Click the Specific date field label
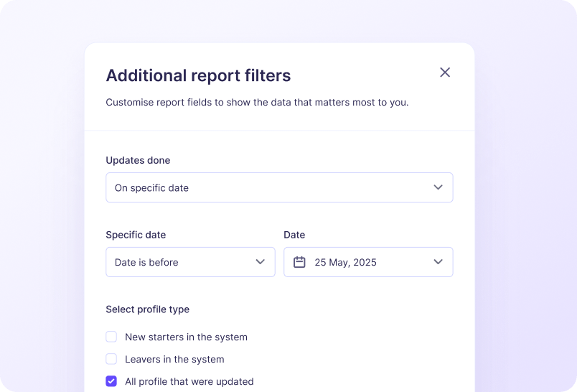The width and height of the screenshot is (577, 392). point(136,235)
